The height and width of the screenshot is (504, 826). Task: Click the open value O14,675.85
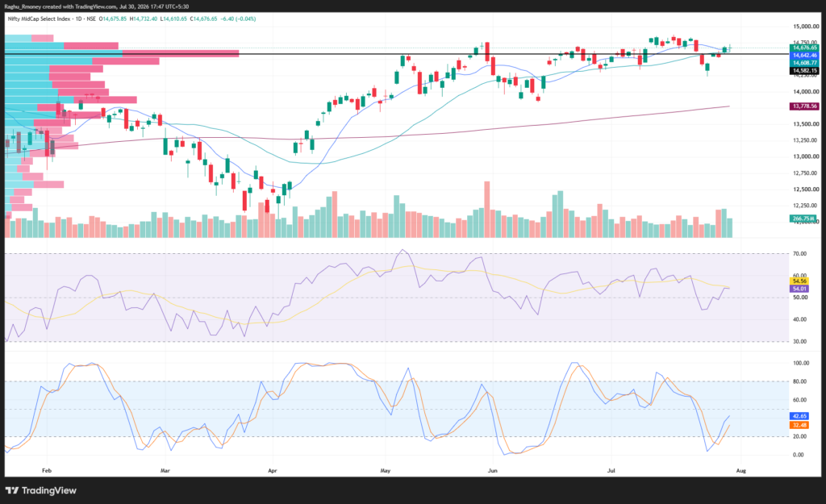115,19
